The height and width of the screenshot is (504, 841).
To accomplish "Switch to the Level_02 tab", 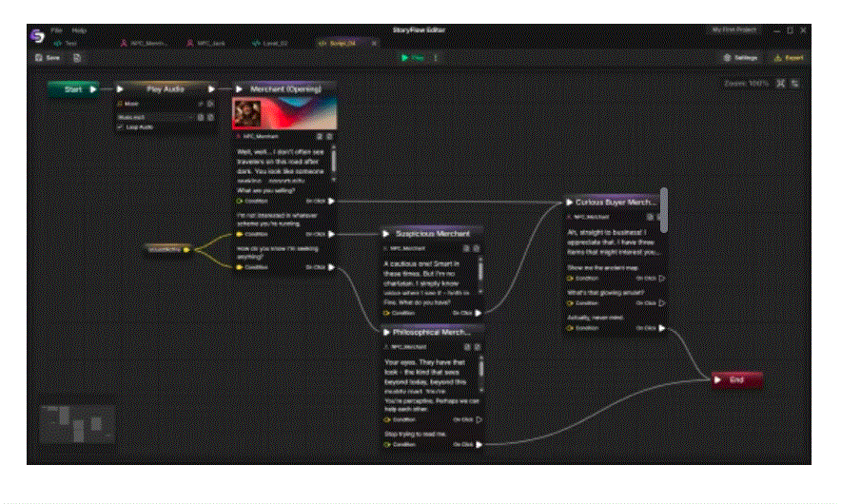I will click(271, 44).
